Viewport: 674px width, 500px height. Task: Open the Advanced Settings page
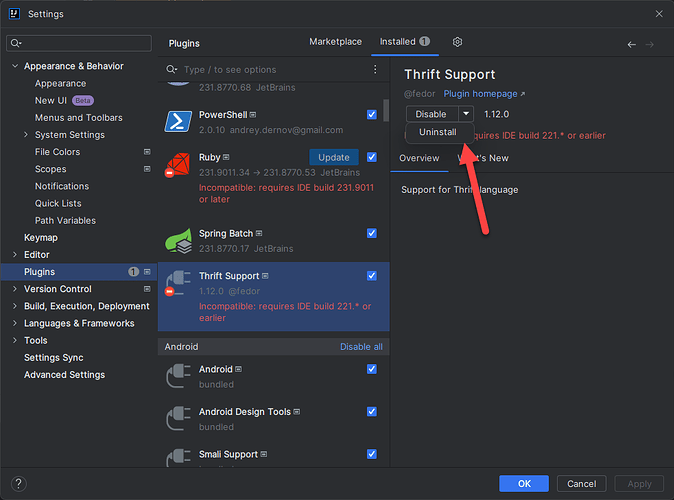[x=64, y=375]
